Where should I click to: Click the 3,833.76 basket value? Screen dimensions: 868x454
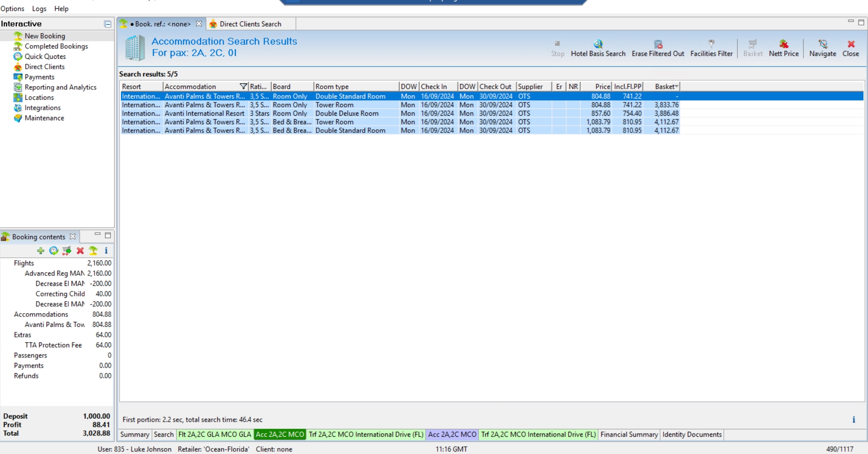[x=666, y=105]
